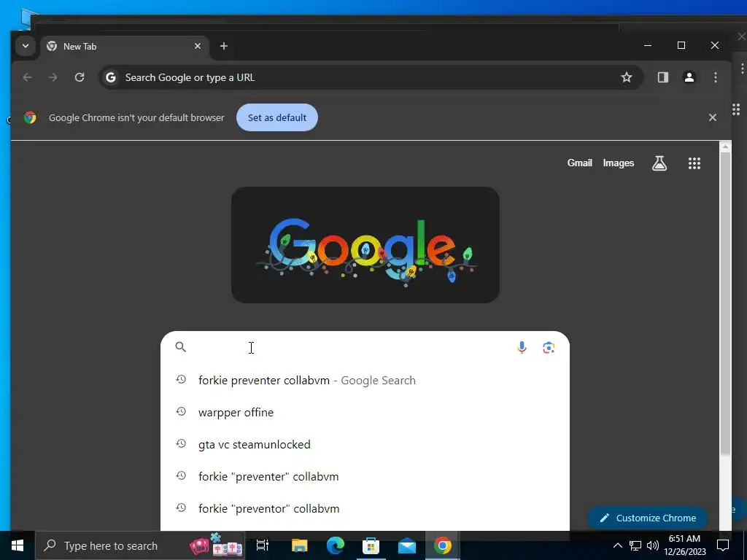The height and width of the screenshot is (560, 747).
Task: Select suggestion forkie "preventer" collabvm
Action: 365,477
